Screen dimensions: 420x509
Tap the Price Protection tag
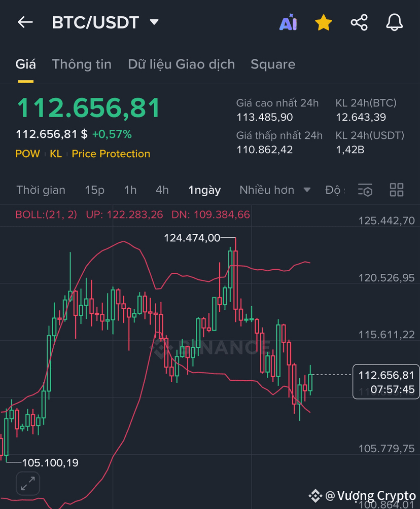point(111,154)
